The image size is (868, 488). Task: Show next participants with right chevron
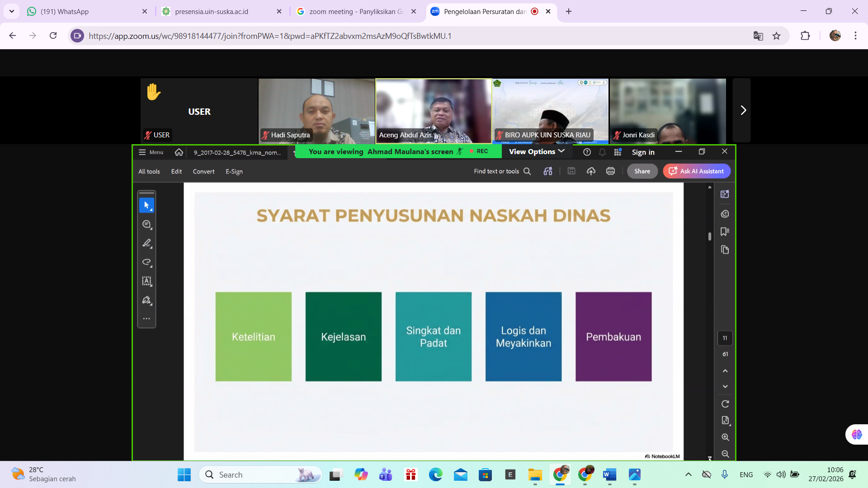[x=743, y=110]
